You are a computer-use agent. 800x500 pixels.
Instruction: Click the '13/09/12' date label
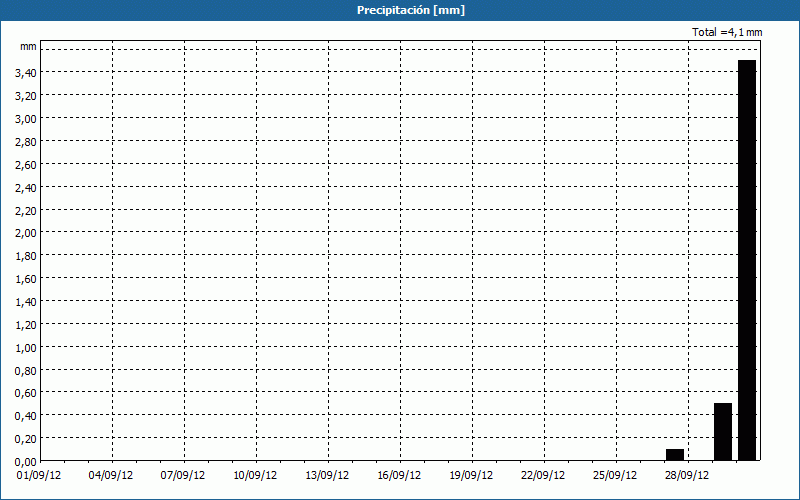(x=327, y=475)
